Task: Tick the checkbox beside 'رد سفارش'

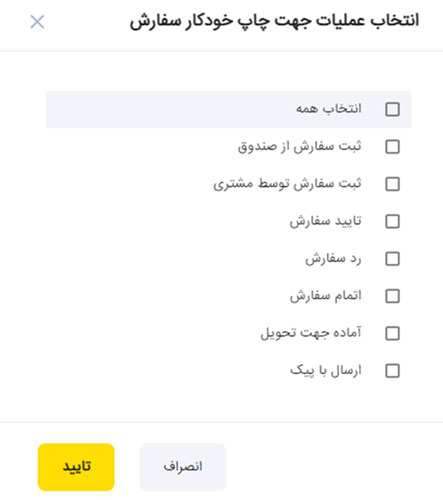Action: point(392,259)
